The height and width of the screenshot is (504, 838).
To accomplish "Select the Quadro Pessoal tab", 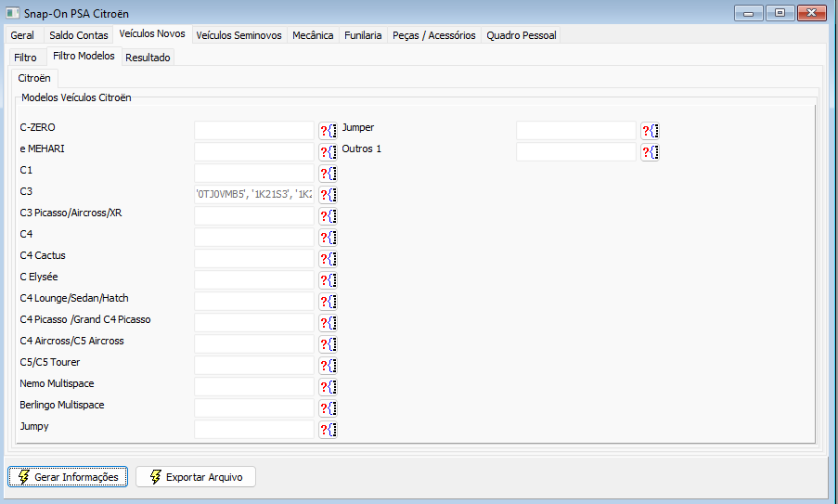I will (x=521, y=35).
